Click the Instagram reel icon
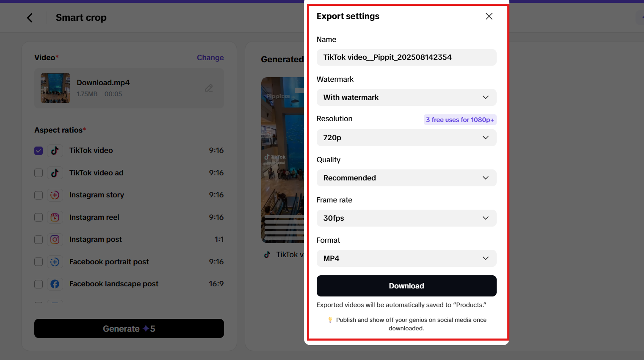Image resolution: width=644 pixels, height=360 pixels. click(x=55, y=217)
